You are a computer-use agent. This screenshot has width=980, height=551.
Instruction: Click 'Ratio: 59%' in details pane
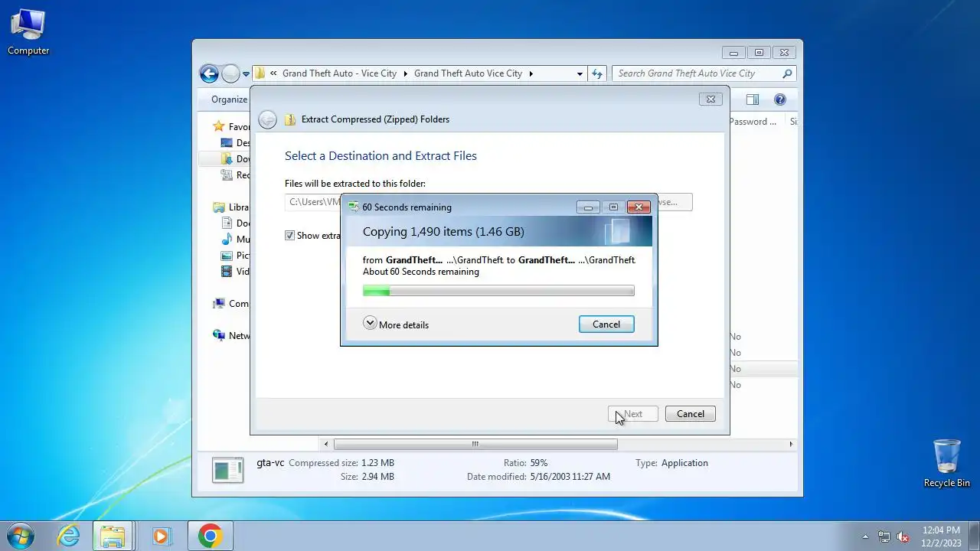pos(525,463)
